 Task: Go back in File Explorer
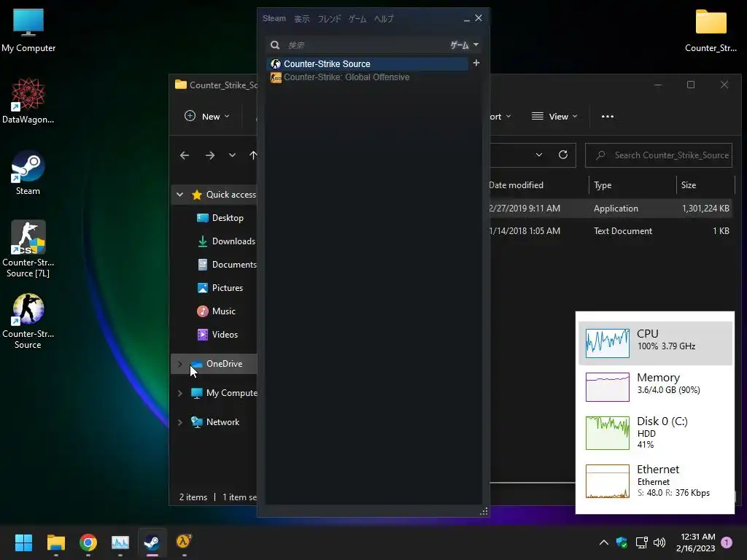pos(185,155)
